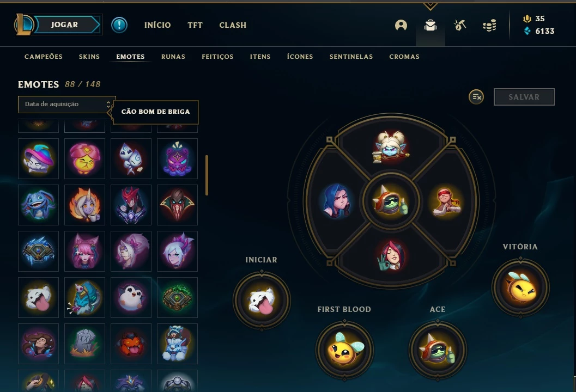Open the profile icon in top bar
The width and height of the screenshot is (576, 392).
(x=401, y=25)
